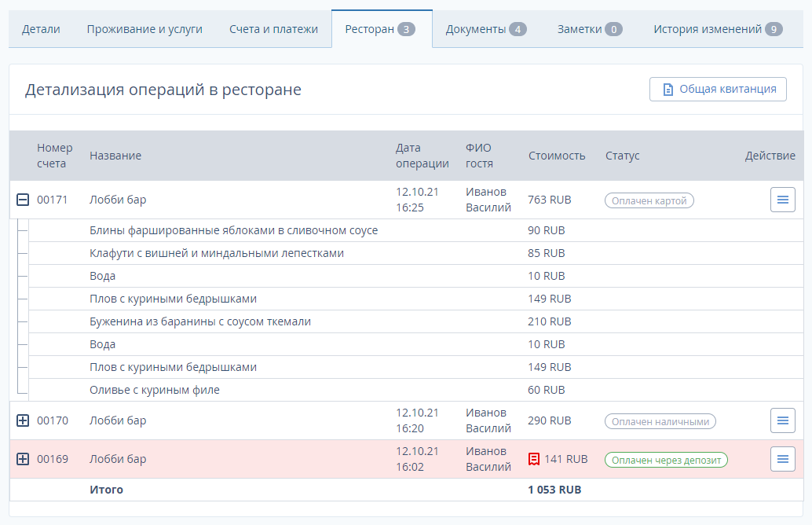This screenshot has width=812, height=525.
Task: Click ФИО гостя column header
Action: click(x=479, y=156)
